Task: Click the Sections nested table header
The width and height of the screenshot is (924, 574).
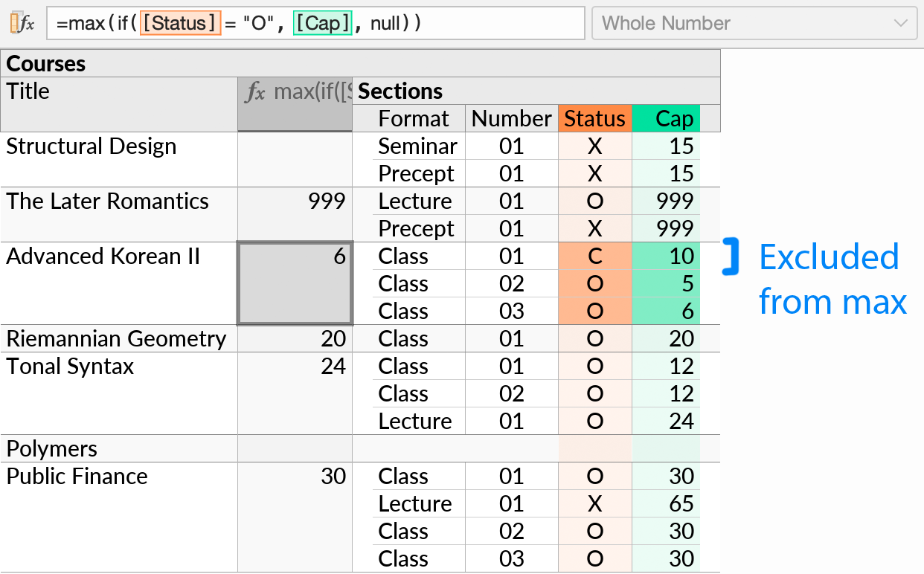Action: [400, 91]
